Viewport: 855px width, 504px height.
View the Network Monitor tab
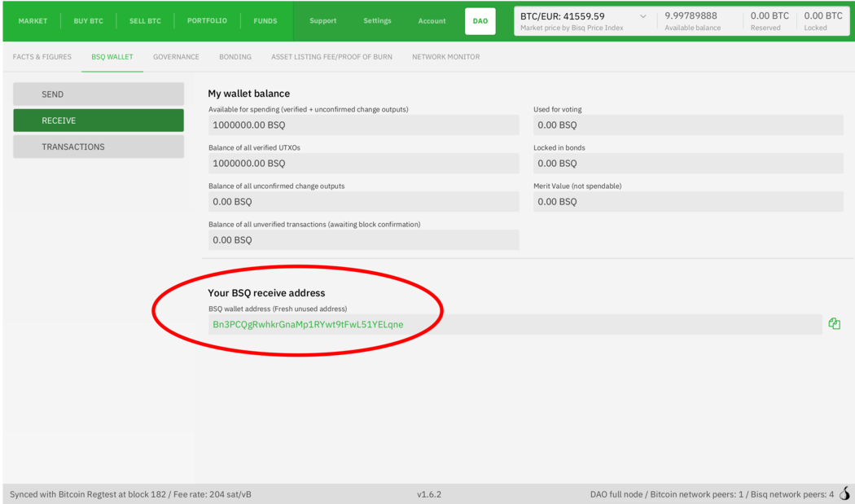point(445,57)
